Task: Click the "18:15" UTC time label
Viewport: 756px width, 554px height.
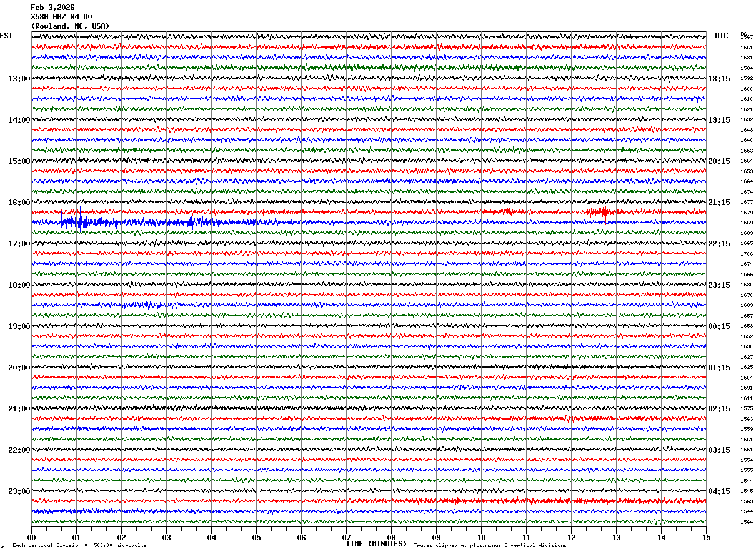Action: (719, 79)
